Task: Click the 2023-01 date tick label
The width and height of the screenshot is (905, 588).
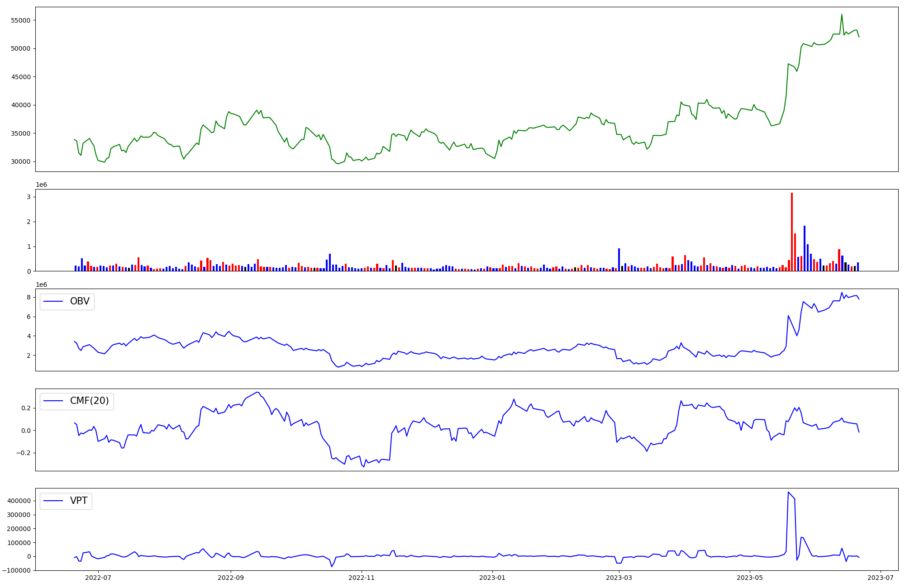Action: pyautogui.click(x=492, y=578)
